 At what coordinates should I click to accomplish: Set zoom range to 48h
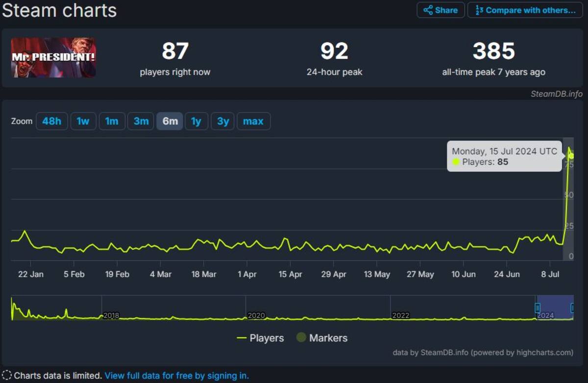(x=51, y=121)
